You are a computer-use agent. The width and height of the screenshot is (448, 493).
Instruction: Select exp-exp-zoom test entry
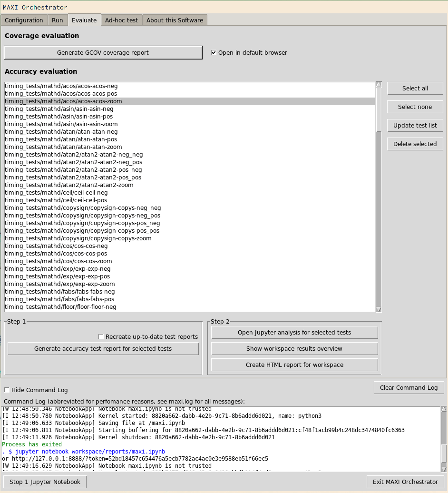[x=190, y=284]
